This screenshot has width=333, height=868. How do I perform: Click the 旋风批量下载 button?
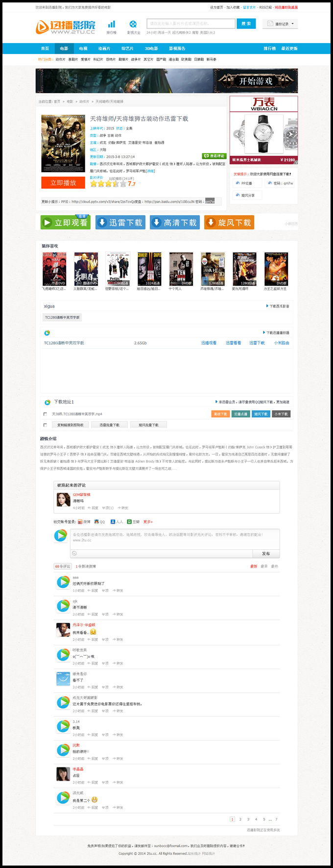(148, 425)
